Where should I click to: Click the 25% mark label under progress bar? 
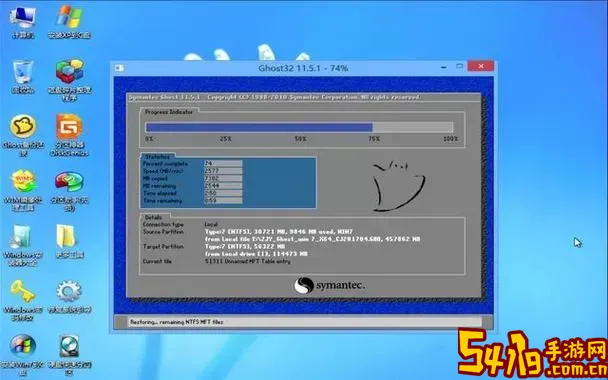225,139
